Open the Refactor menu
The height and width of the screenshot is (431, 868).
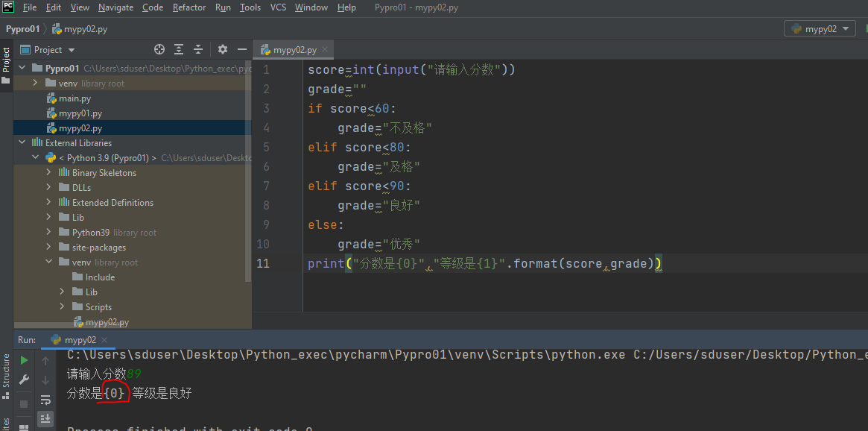point(189,7)
